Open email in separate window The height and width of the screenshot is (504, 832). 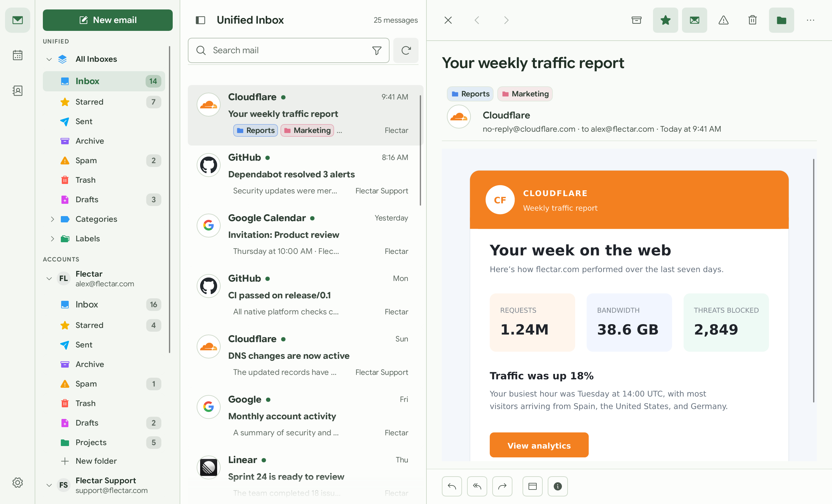(533, 486)
